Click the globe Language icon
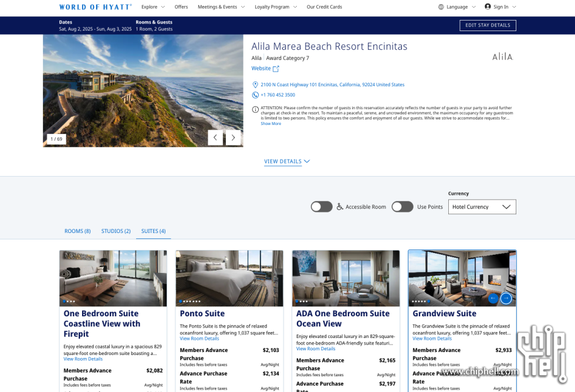Image resolution: width=575 pixels, height=392 pixels. point(441,7)
